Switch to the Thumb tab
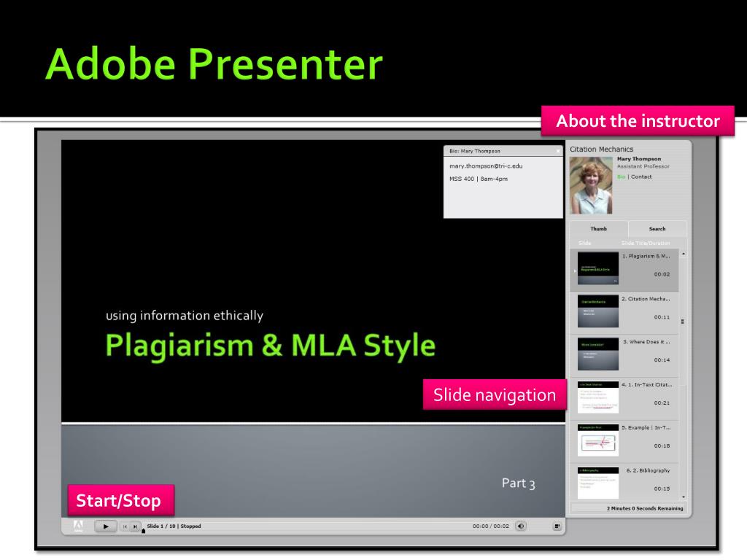 (599, 229)
